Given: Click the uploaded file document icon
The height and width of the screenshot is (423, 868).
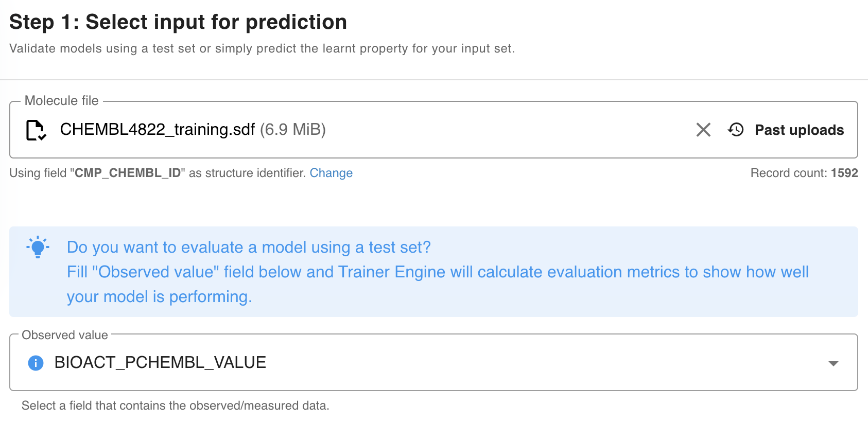Looking at the screenshot, I should click(x=36, y=130).
